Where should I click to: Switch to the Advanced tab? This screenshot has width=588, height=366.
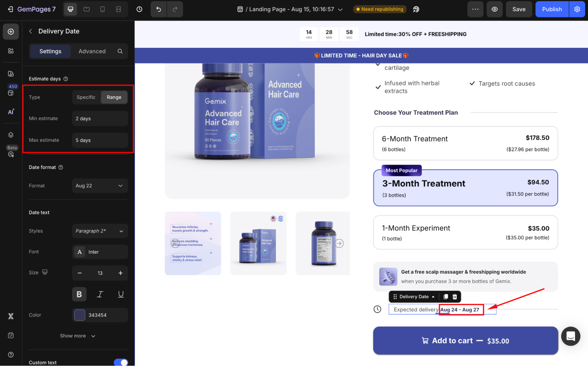point(92,51)
